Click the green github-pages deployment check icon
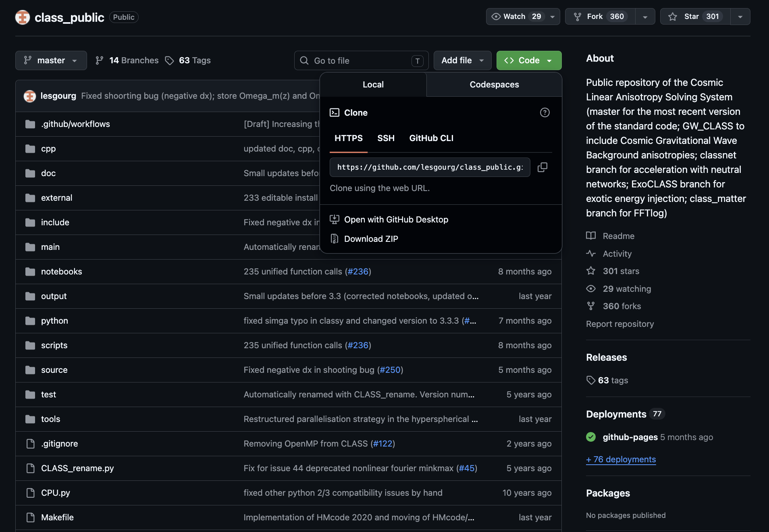The image size is (769, 532). [x=591, y=437]
